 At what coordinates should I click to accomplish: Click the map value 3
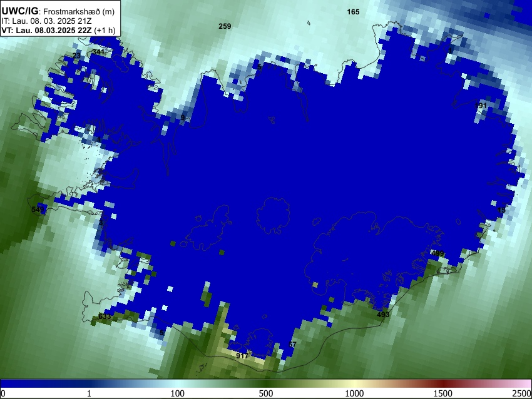point(100,223)
